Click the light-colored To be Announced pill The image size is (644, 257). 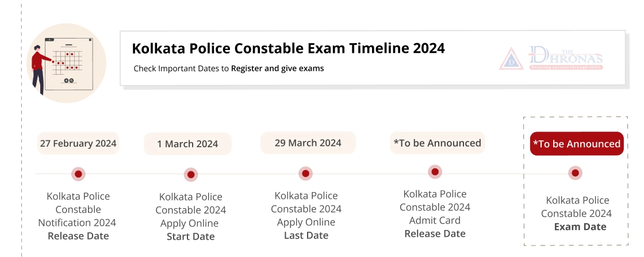point(437,143)
